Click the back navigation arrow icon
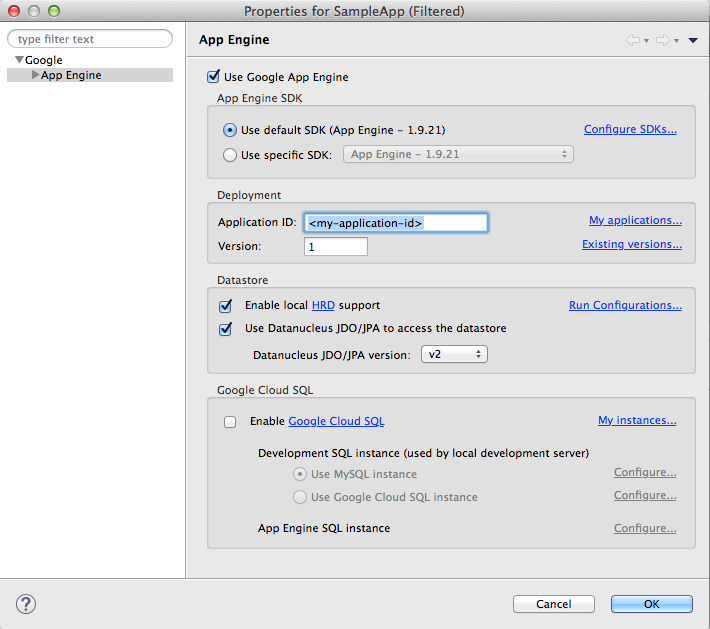Image resolution: width=710 pixels, height=629 pixels. click(633, 40)
